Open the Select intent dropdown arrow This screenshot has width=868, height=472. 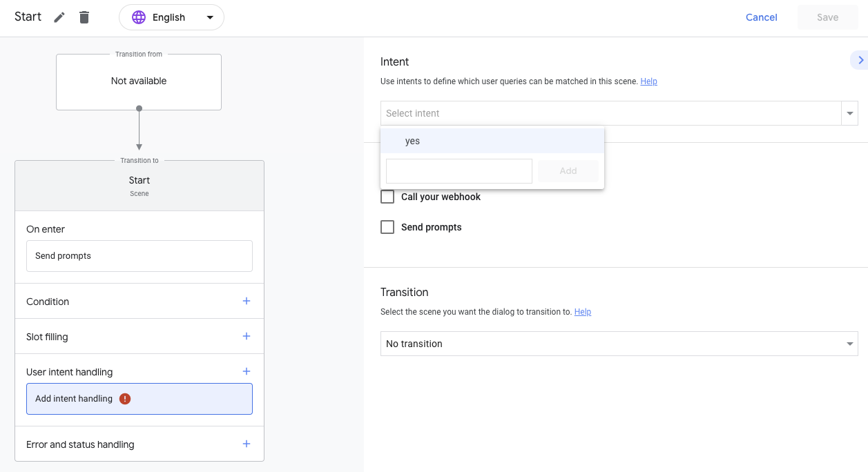pyautogui.click(x=849, y=113)
